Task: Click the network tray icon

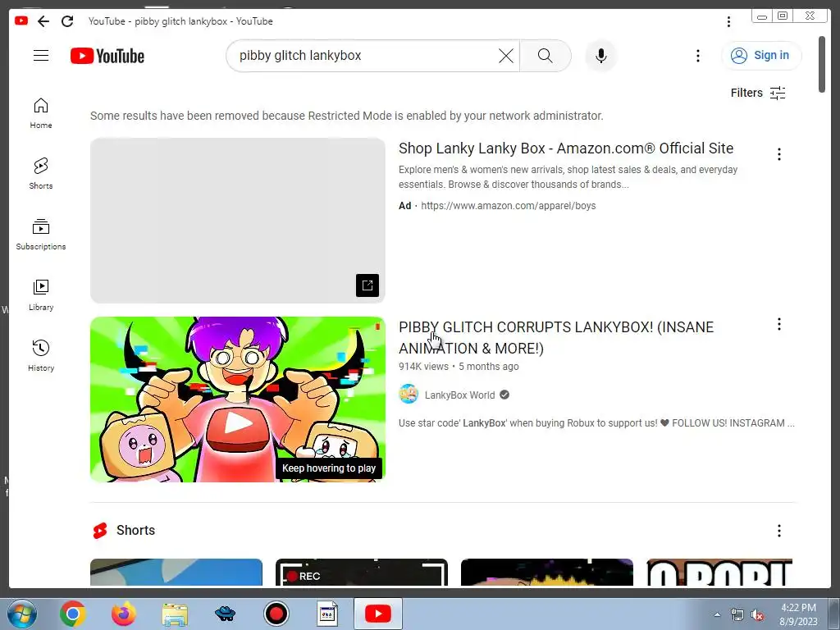Action: point(737,614)
